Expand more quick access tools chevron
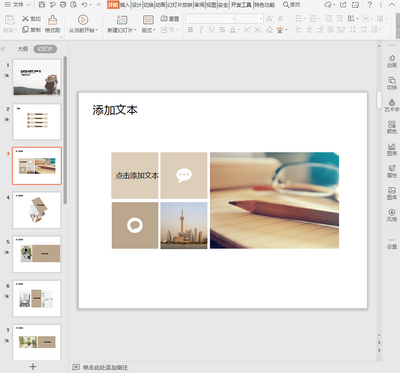The image size is (400, 373). pos(98,5)
